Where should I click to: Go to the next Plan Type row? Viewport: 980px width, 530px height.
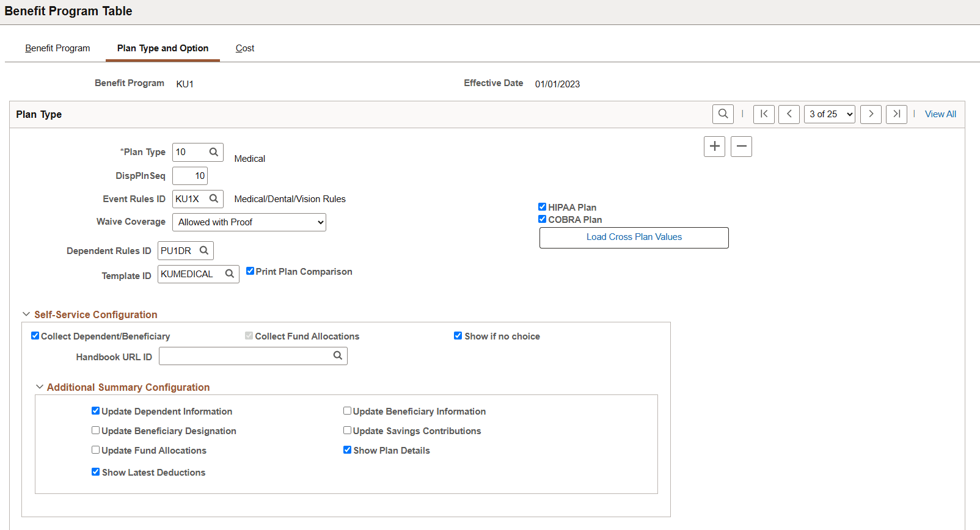(871, 114)
